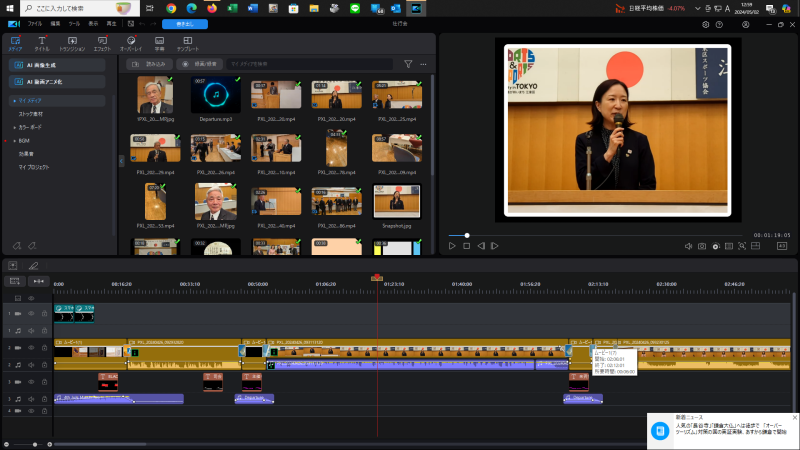Screen dimensions: 800x450
Task: Open the settings gear icon
Action: click(706, 24)
